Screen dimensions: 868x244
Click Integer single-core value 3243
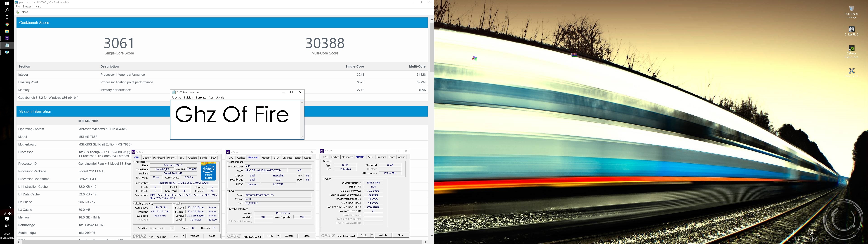(360, 75)
